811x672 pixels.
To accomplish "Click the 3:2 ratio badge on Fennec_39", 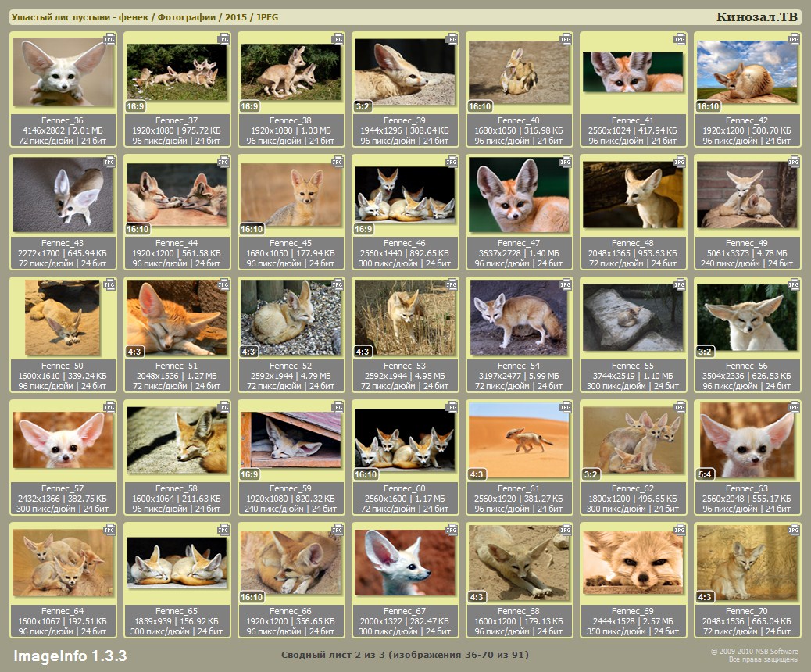I will [x=363, y=106].
